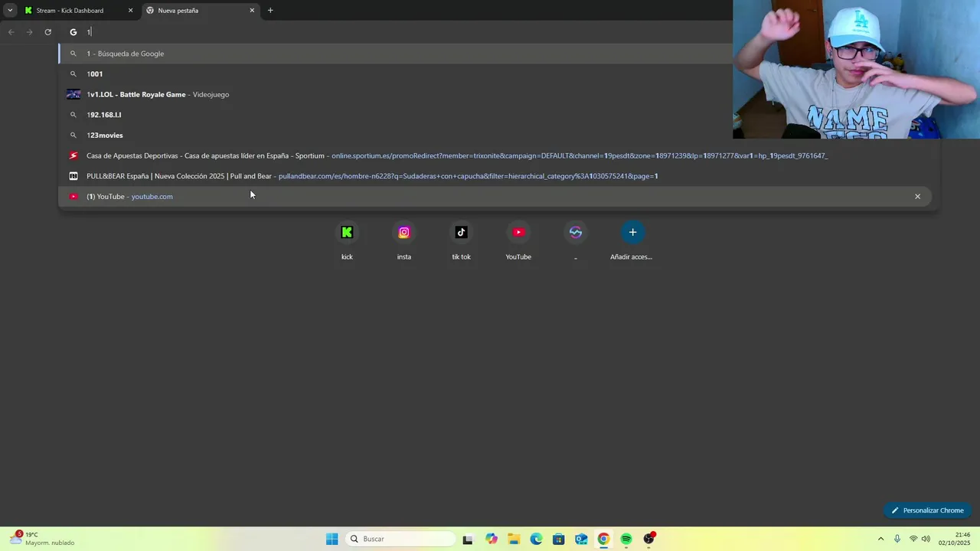Remove the YouTube suggestion with X

pyautogui.click(x=917, y=197)
